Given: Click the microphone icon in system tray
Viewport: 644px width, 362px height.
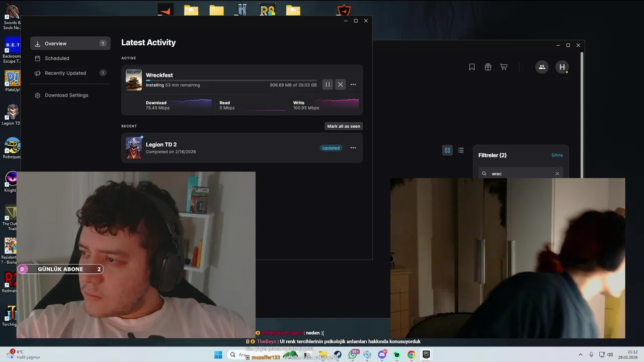Looking at the screenshot, I should pyautogui.click(x=591, y=355).
